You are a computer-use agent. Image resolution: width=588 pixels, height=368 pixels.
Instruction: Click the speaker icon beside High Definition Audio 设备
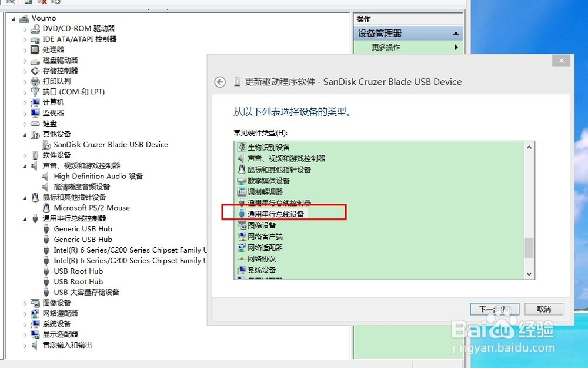[46, 176]
